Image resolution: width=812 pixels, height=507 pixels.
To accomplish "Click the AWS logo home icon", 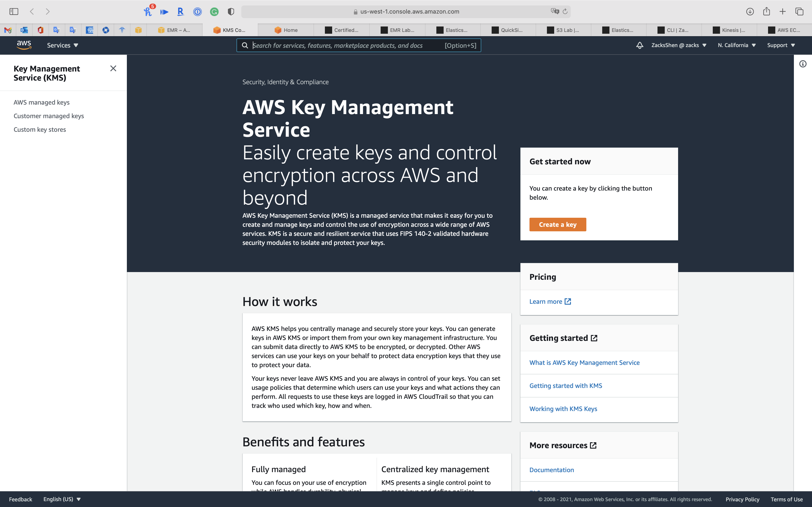I will pos(24,45).
